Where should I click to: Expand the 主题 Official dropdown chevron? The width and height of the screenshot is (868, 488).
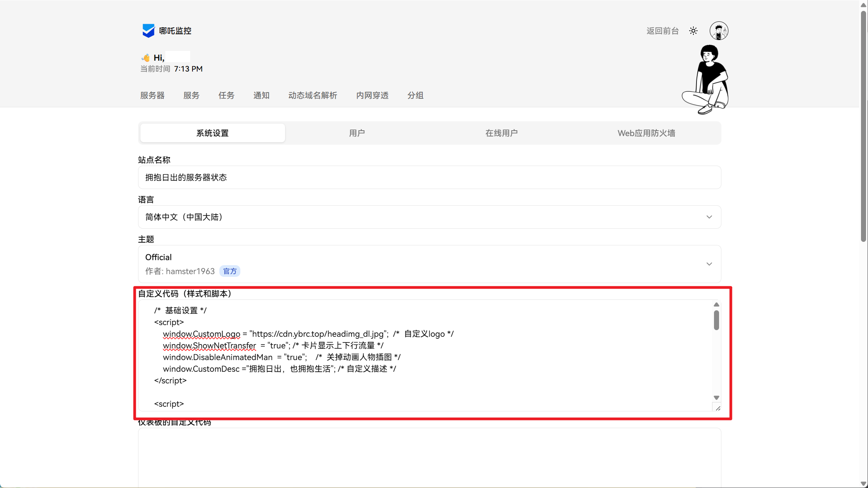click(709, 264)
